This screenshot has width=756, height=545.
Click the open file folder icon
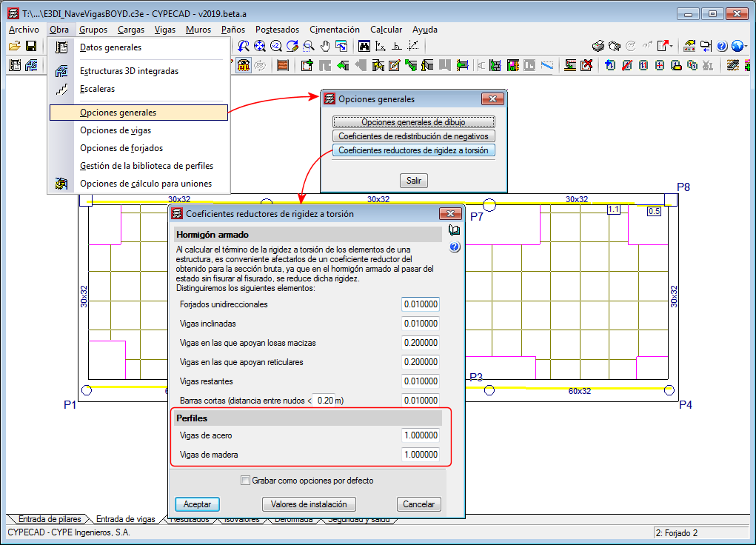[x=15, y=47]
